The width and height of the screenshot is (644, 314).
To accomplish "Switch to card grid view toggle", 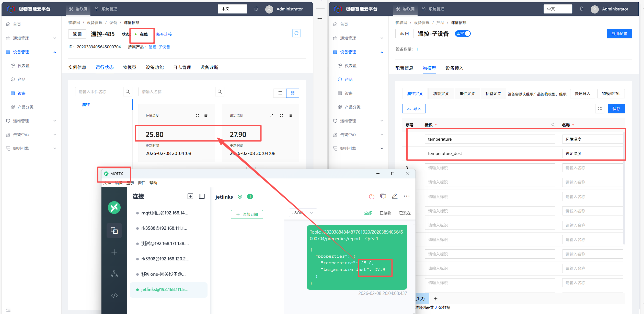I will pyautogui.click(x=292, y=93).
